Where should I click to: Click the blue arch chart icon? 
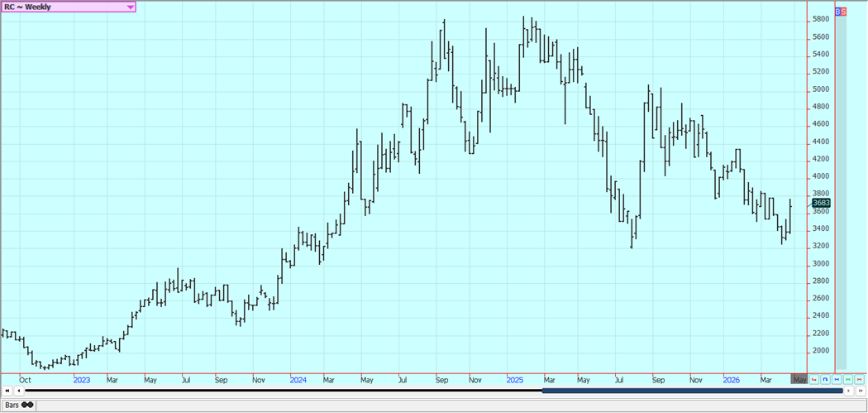[x=825, y=380]
